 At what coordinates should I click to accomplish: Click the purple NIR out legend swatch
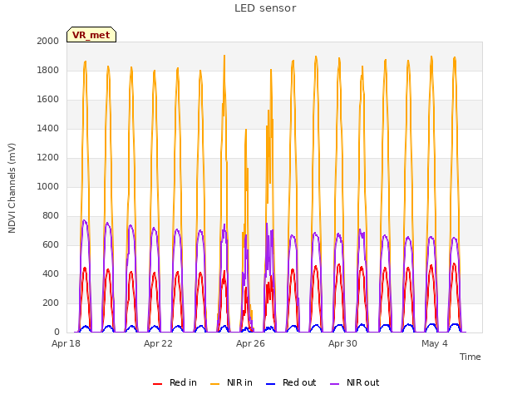pyautogui.click(x=334, y=384)
